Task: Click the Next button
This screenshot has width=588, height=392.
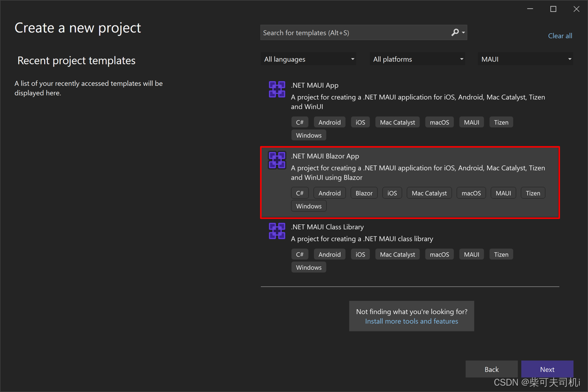Action: coord(547,369)
